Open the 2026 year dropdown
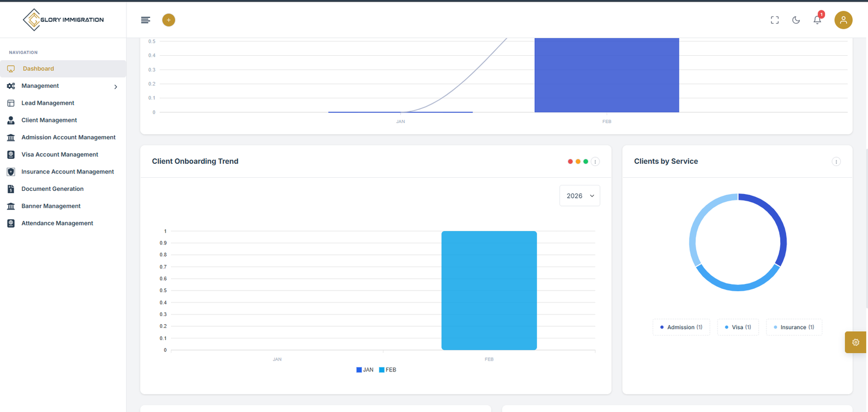The image size is (868, 412). pyautogui.click(x=579, y=196)
